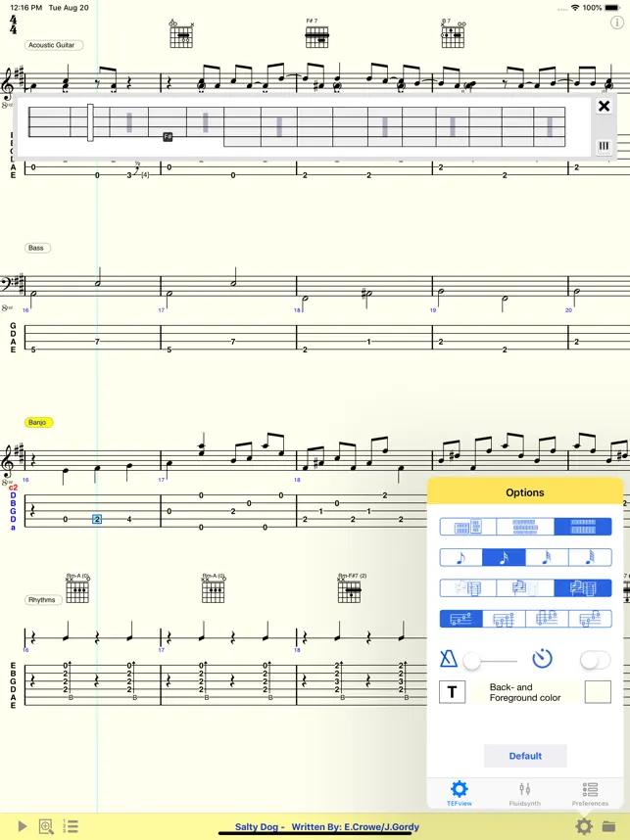Select the highlighted Banjo track label
This screenshot has height=840, width=630.
pyautogui.click(x=38, y=423)
